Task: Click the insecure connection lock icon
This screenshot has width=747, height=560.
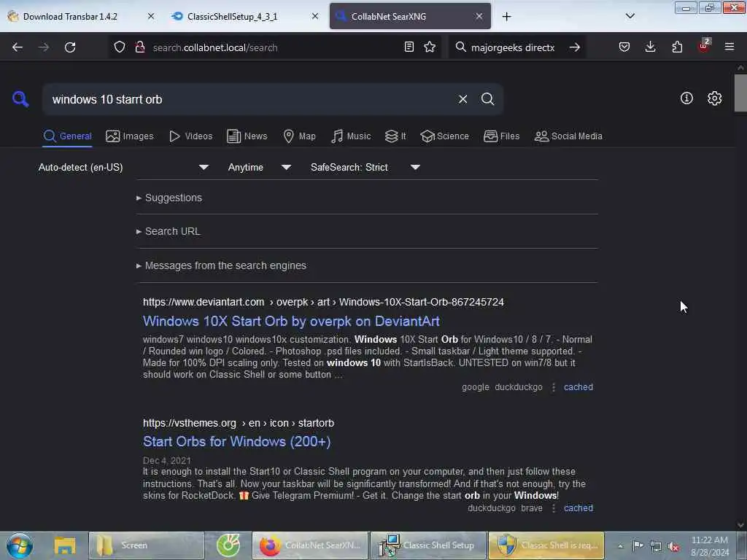Action: coord(139,47)
